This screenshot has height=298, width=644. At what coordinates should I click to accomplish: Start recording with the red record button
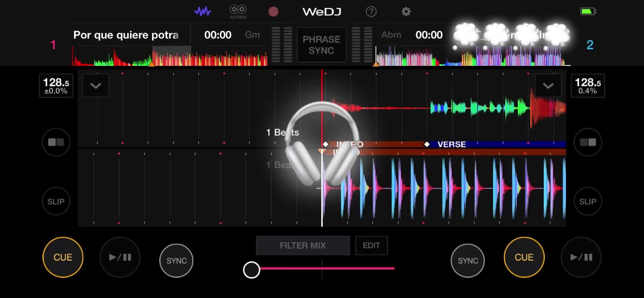click(x=273, y=12)
